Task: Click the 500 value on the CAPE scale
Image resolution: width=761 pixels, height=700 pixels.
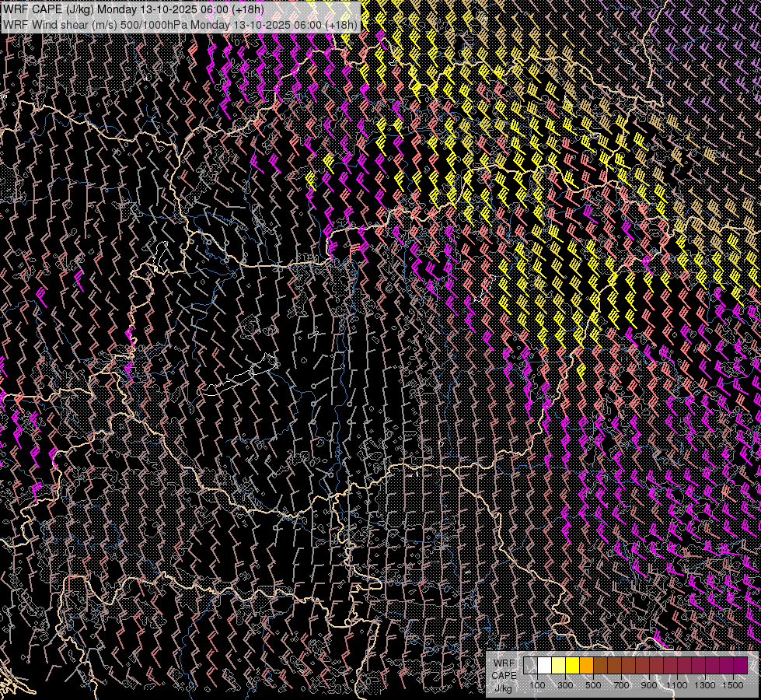Action: (x=593, y=685)
